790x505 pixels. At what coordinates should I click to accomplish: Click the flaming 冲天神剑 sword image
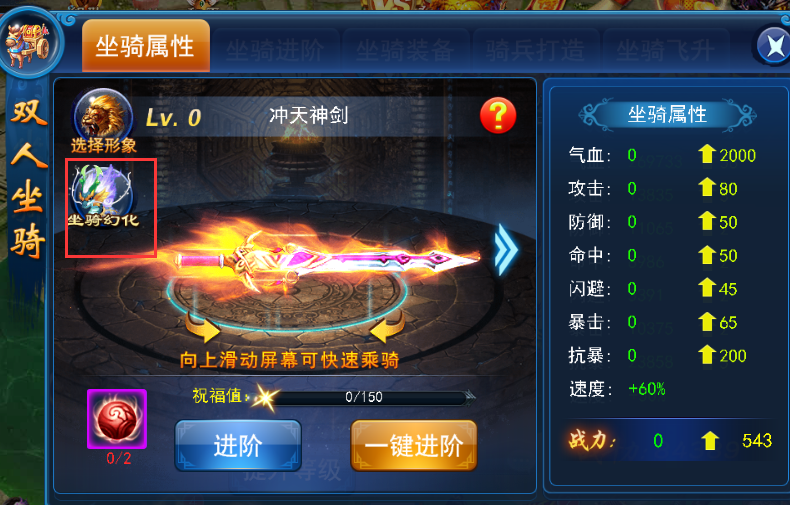(327, 259)
